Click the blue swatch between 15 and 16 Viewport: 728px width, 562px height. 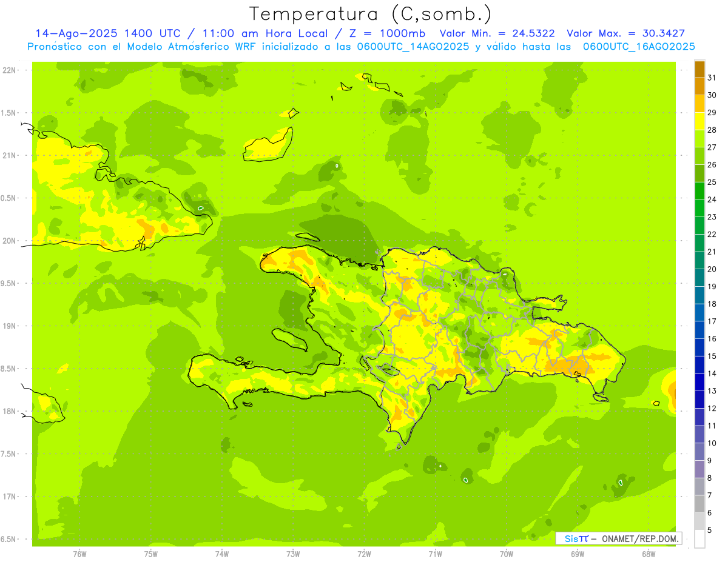(699, 347)
